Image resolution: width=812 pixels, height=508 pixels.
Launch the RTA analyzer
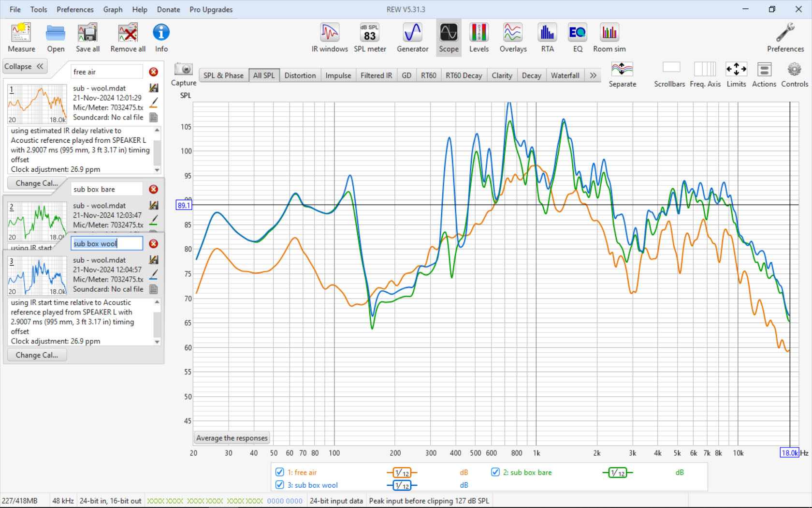click(547, 38)
